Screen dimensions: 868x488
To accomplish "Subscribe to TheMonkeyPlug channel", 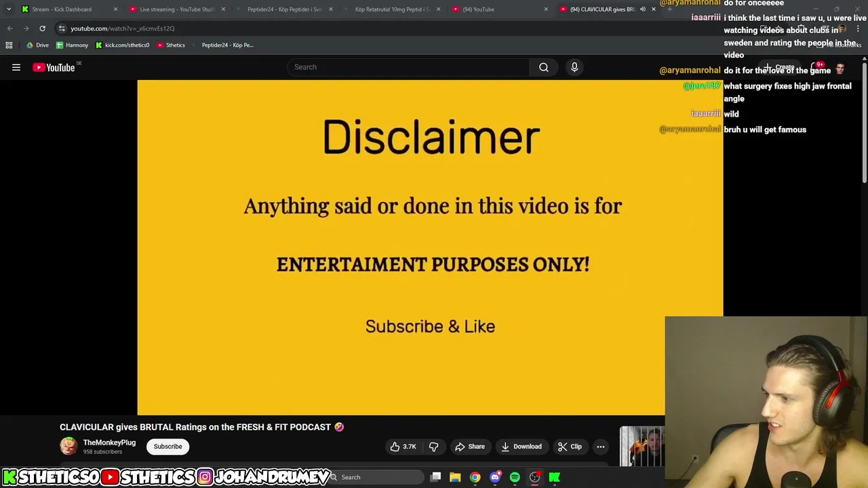I will click(167, 447).
